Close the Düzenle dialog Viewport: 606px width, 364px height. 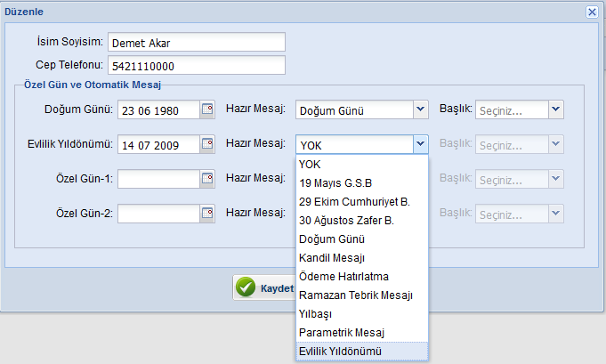[x=592, y=12]
